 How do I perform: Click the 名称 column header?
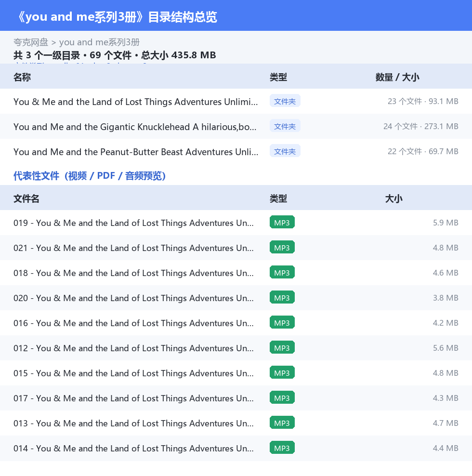[22, 77]
